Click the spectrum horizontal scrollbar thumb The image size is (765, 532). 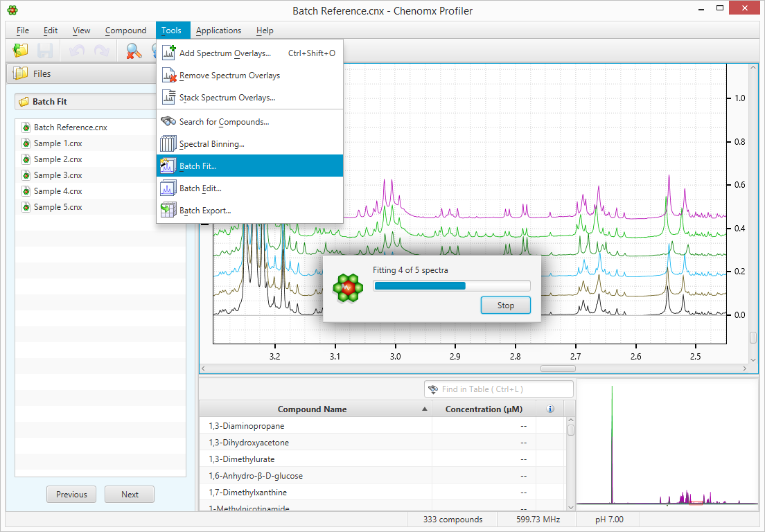558,369
